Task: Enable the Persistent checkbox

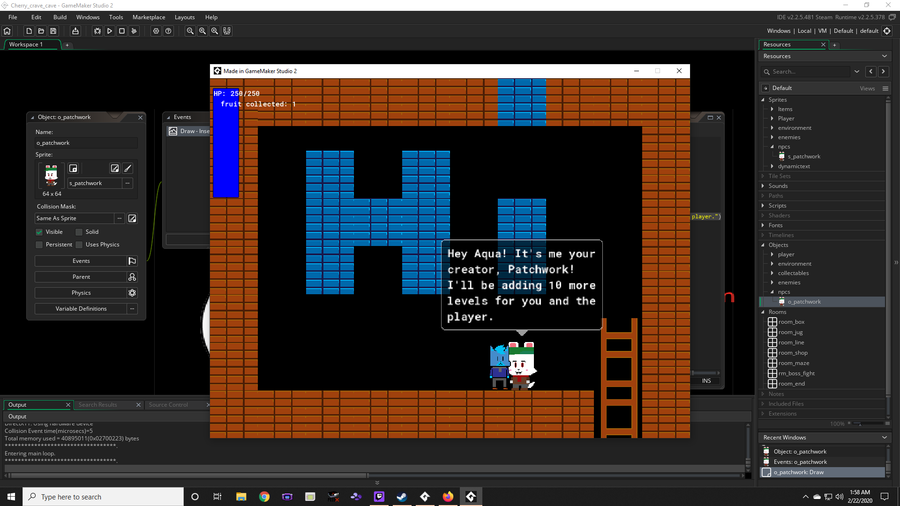Action: click(39, 244)
